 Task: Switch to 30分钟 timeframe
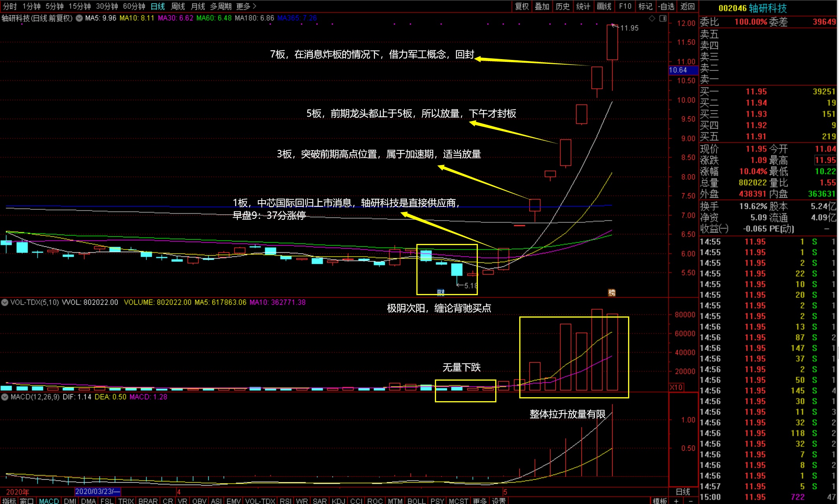107,6
